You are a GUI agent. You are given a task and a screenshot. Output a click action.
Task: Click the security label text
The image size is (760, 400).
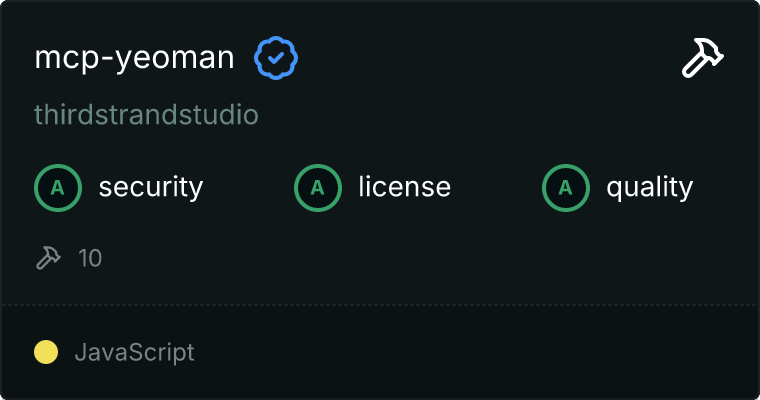150,187
